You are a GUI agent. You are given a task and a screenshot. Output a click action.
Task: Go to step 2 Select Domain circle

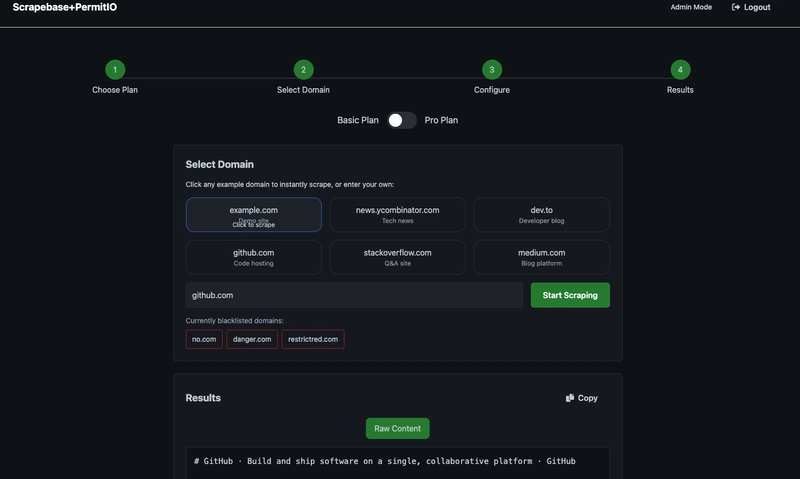pyautogui.click(x=303, y=70)
